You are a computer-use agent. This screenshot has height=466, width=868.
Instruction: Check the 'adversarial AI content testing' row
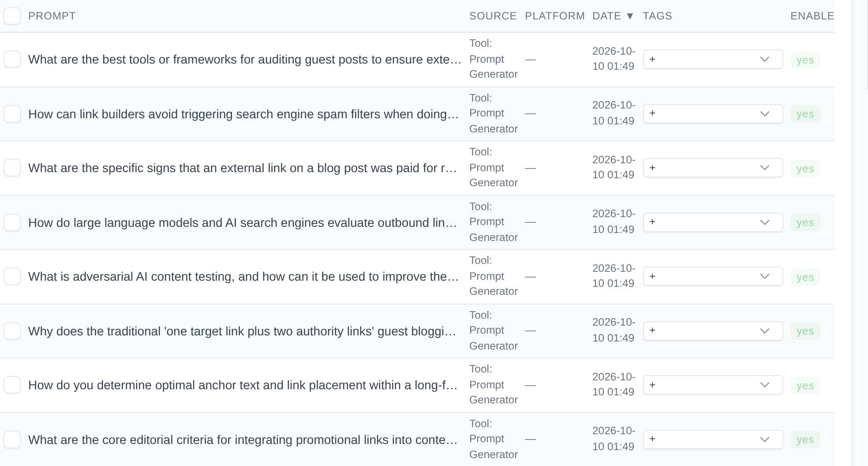[12, 276]
